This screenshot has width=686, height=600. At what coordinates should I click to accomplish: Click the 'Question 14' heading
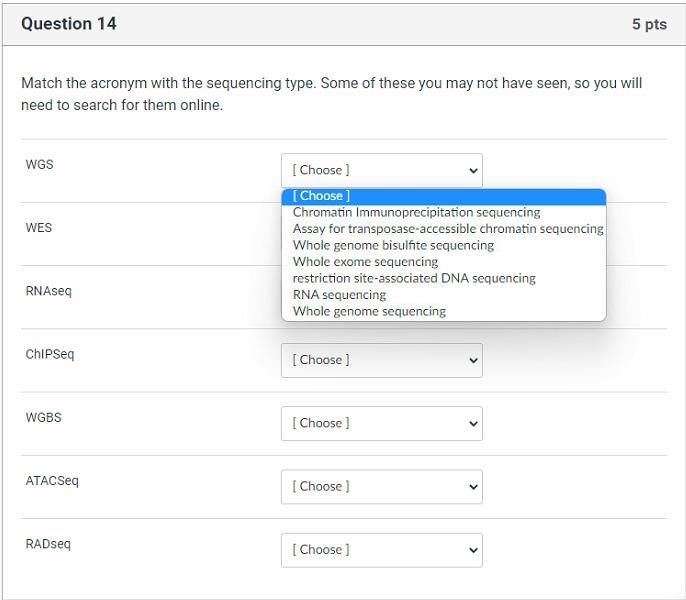(68, 24)
